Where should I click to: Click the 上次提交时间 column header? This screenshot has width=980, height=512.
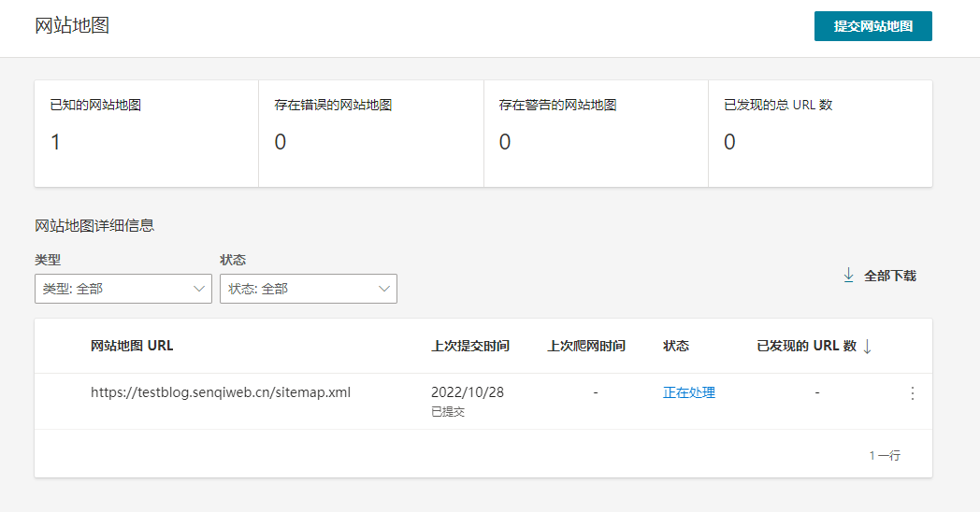(x=470, y=346)
